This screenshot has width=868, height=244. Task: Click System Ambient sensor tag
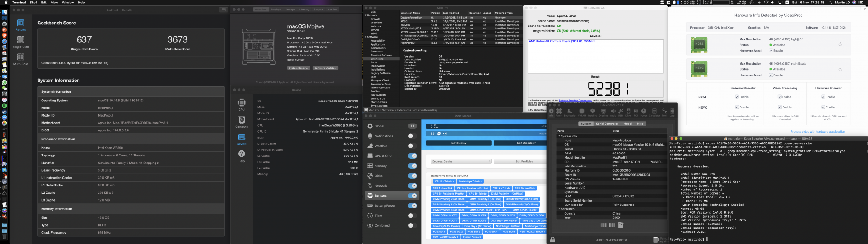click(472, 237)
